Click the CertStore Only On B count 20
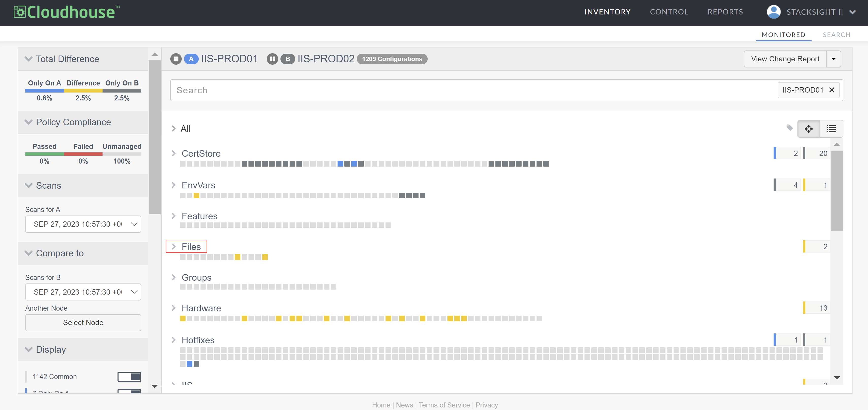868x410 pixels. [x=817, y=153]
